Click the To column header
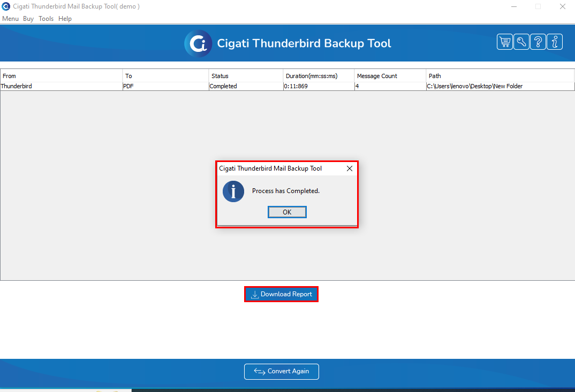The height and width of the screenshot is (392, 575). coord(165,76)
